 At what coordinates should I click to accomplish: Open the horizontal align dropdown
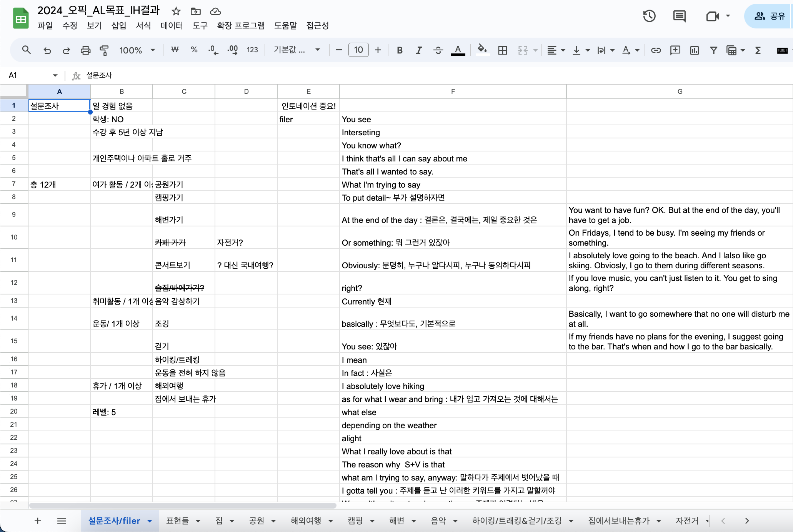pyautogui.click(x=556, y=50)
